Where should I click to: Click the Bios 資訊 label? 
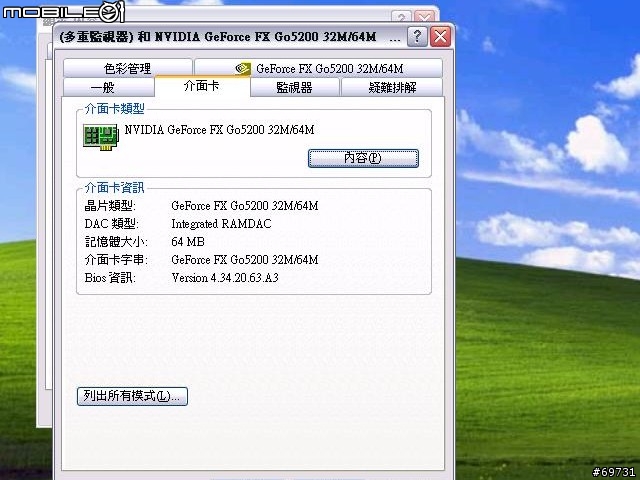click(110, 278)
